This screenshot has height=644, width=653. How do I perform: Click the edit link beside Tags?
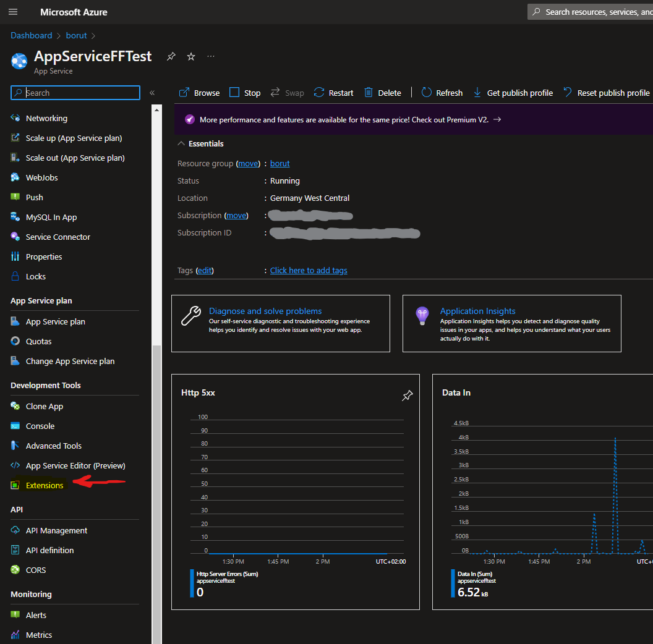[x=205, y=271]
